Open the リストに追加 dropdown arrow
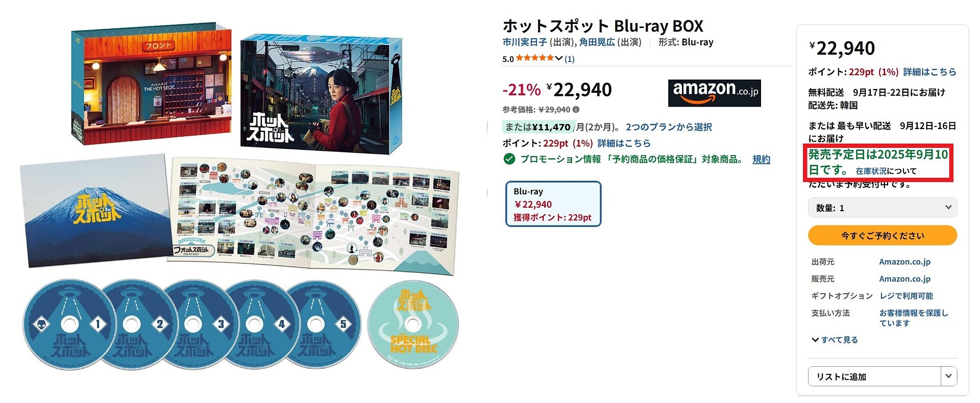The width and height of the screenshot is (980, 403). coord(948,376)
